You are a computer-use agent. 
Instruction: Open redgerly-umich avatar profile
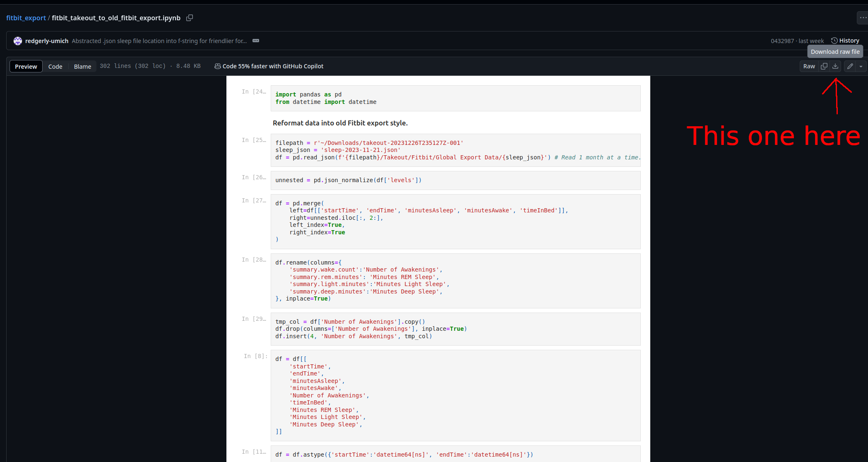point(18,41)
